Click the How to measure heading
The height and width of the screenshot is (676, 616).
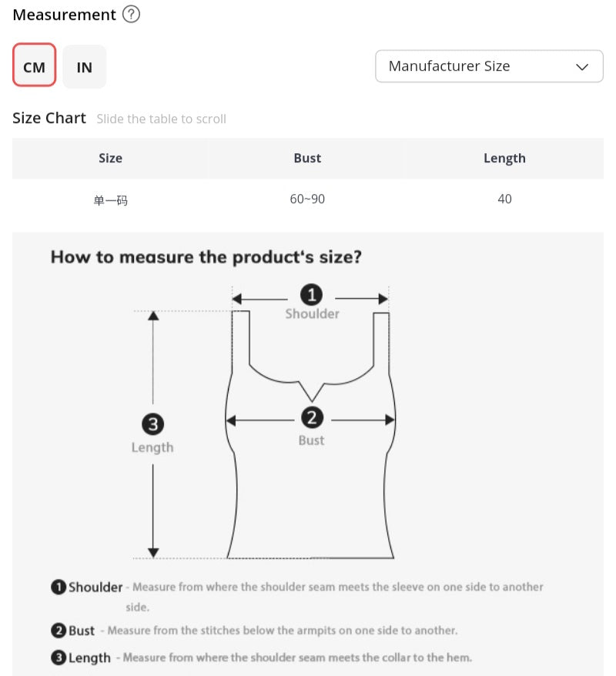click(x=206, y=257)
